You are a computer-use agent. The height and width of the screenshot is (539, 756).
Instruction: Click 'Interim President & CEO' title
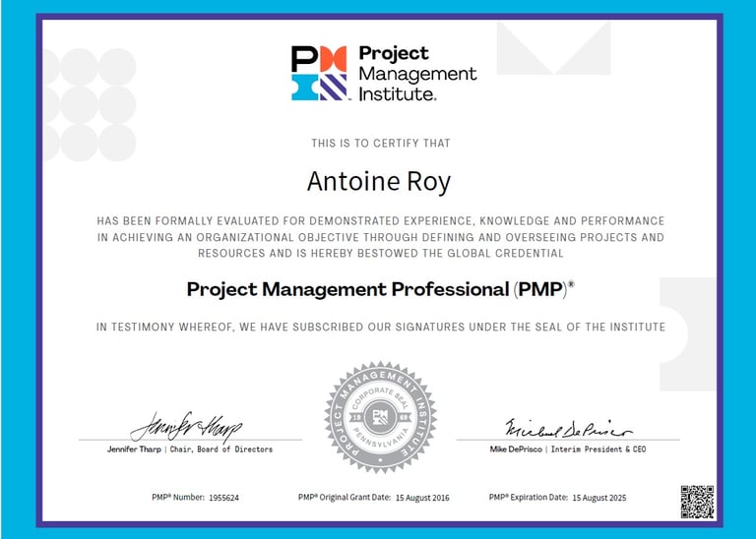(598, 449)
